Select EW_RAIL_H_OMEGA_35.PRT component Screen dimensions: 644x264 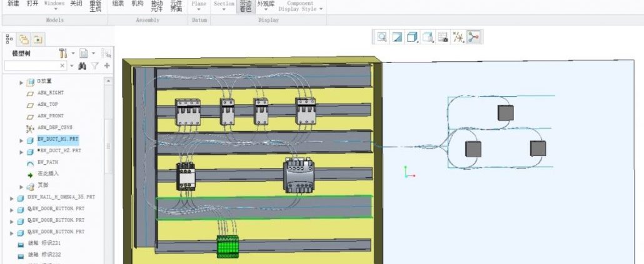[61, 197]
